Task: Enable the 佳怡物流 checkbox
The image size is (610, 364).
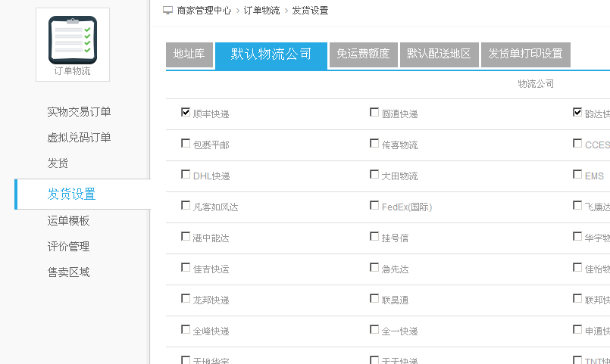Action: coord(577,268)
